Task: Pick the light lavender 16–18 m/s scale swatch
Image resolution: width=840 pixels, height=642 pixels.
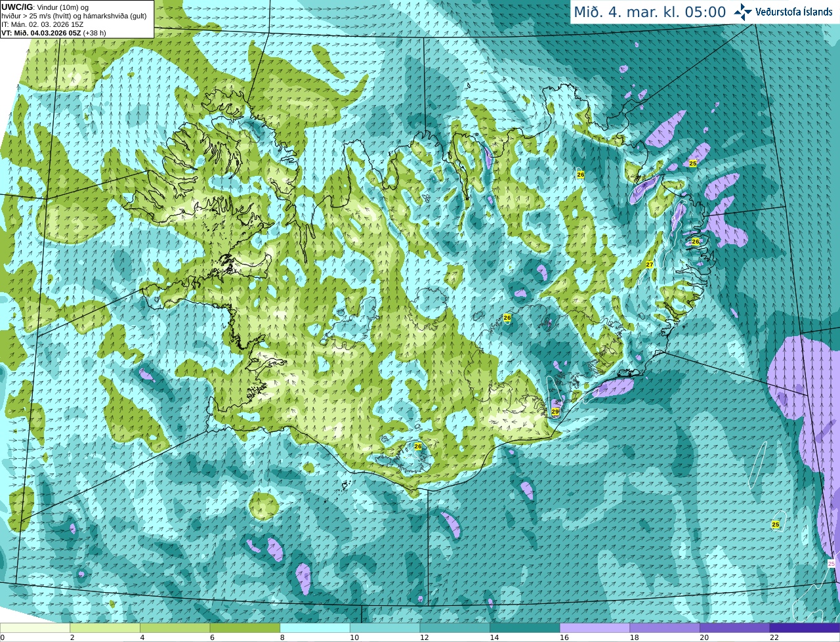Action: tap(595, 628)
